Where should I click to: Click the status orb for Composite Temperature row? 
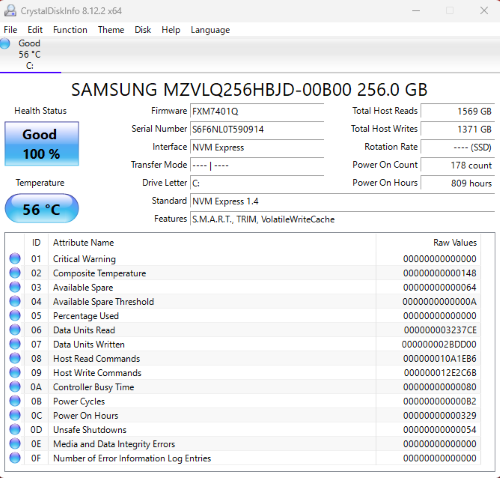[x=15, y=273]
